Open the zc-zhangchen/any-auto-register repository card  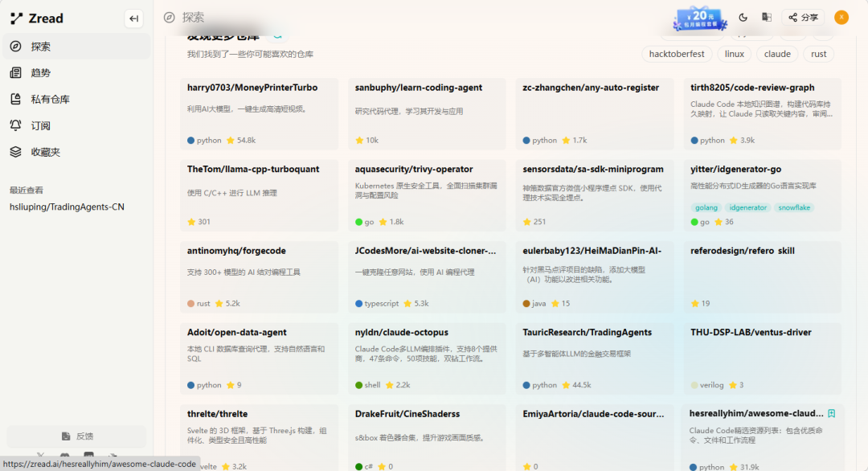(595, 114)
